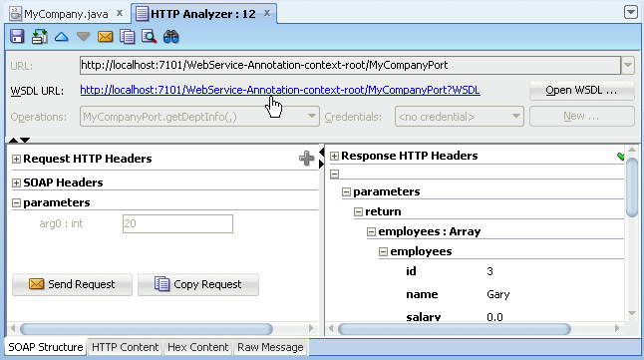Viewport: 644px width, 360px height.
Task: Click the up arrow on horizontal divider
Action: pyautogui.click(x=13, y=141)
